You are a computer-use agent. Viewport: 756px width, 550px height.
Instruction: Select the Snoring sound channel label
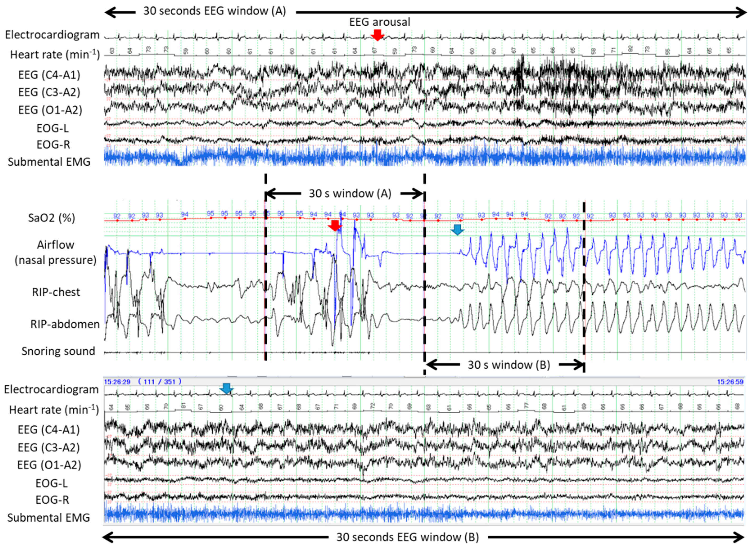tap(58, 351)
